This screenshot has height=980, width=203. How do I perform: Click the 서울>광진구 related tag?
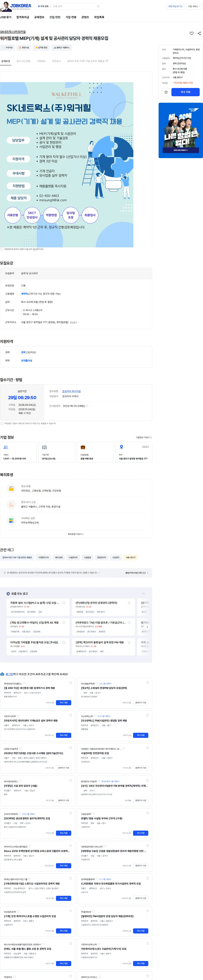coord(131,557)
